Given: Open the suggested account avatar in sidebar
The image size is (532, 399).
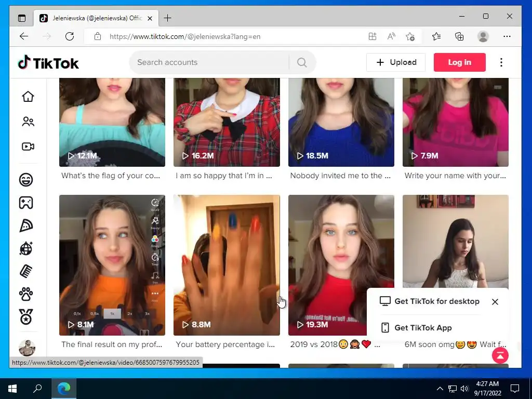Looking at the screenshot, I should pyautogui.click(x=27, y=348).
